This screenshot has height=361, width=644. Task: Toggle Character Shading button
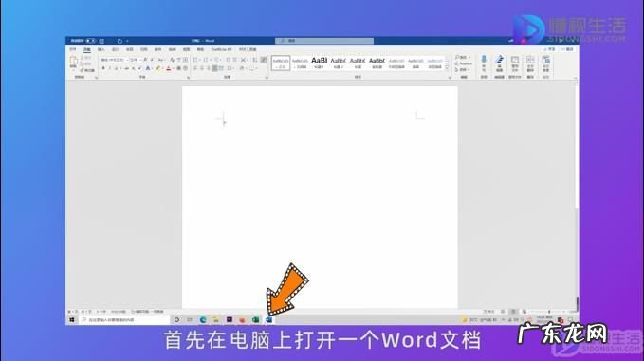click(178, 68)
